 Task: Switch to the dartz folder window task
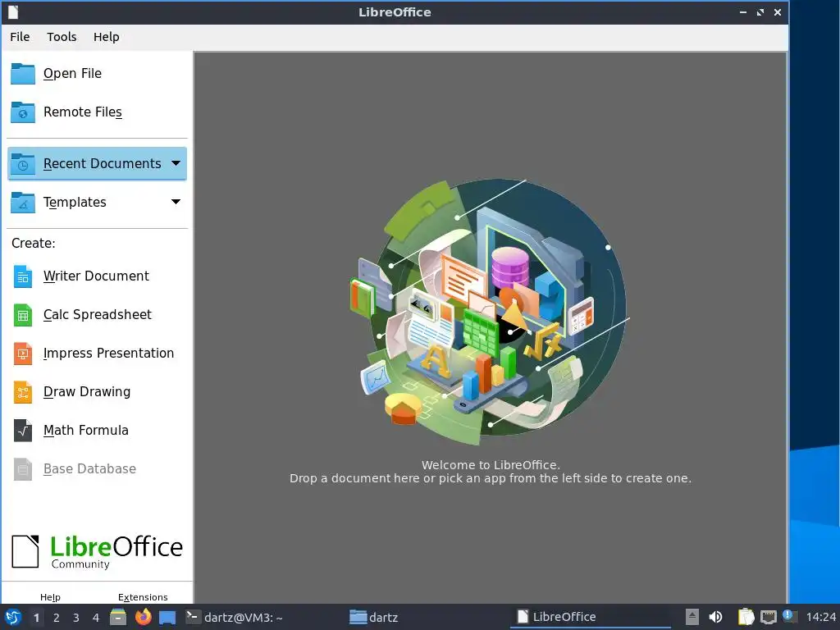[374, 618]
